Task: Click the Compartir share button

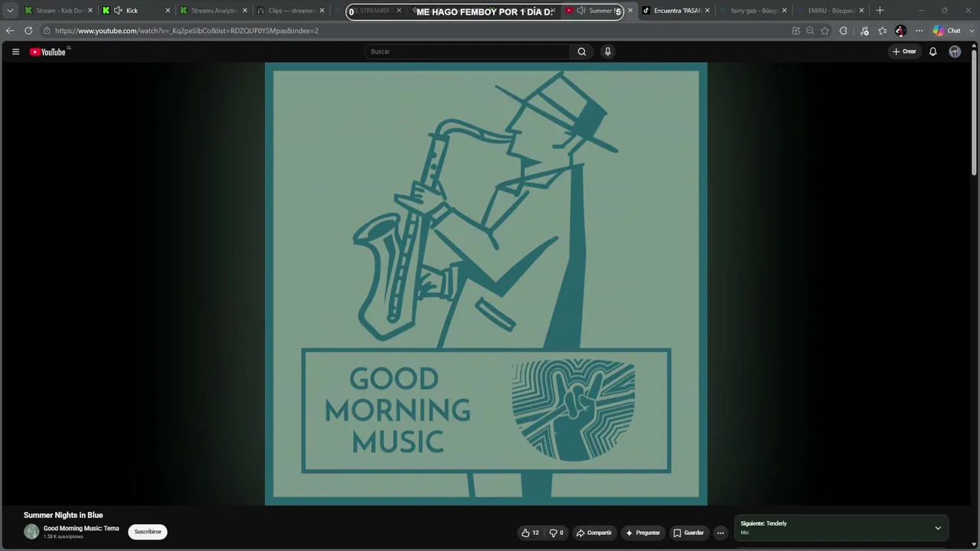Action: coord(594,533)
